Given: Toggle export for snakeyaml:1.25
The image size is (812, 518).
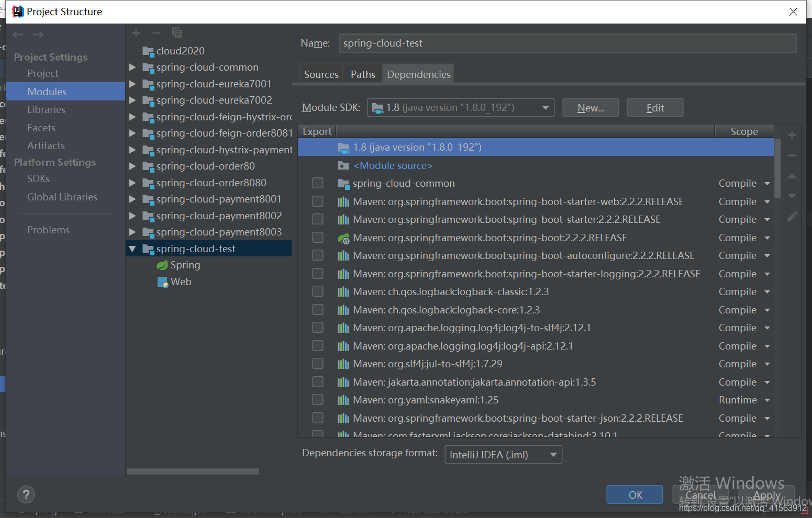Looking at the screenshot, I should tap(318, 400).
